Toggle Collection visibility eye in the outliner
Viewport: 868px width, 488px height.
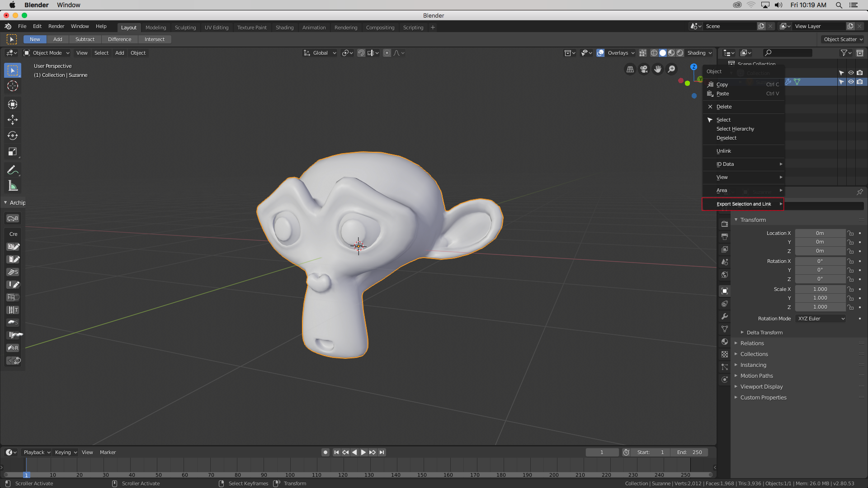point(851,73)
